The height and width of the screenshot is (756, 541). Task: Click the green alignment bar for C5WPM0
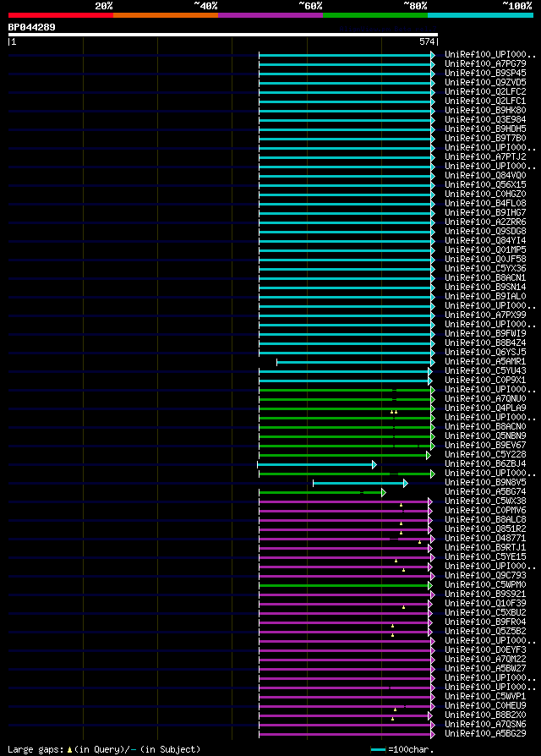[346, 585]
